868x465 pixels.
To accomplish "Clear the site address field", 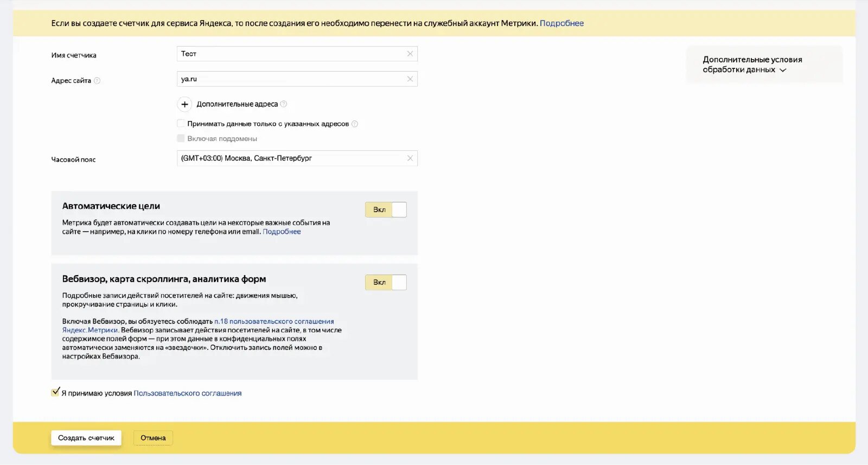I will click(x=410, y=79).
